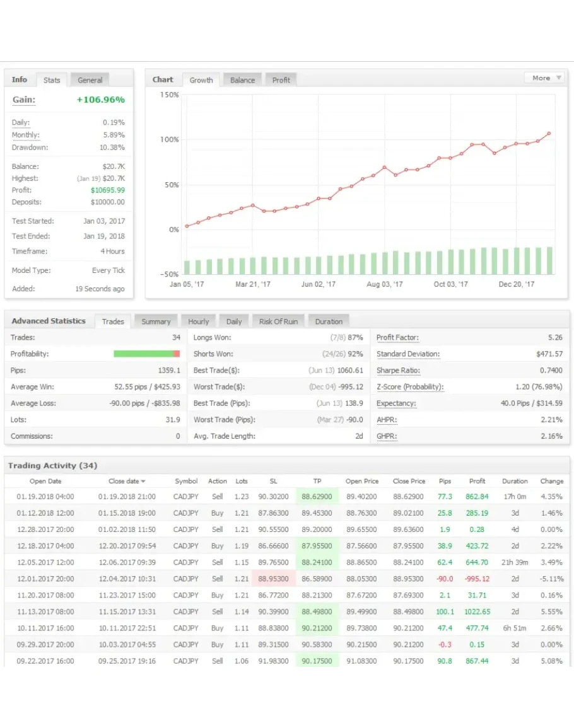574x728 pixels.
Task: Click the green Profitability bar
Action: pos(144,354)
